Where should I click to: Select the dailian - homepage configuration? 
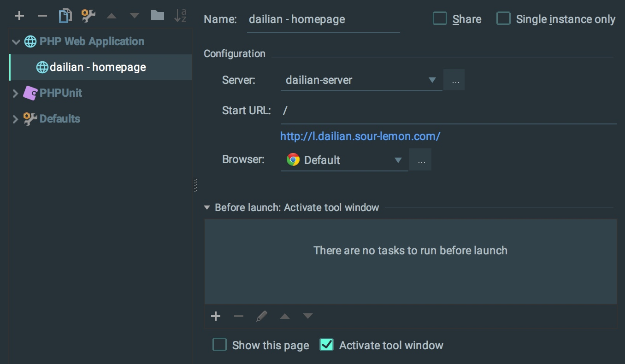pos(100,67)
